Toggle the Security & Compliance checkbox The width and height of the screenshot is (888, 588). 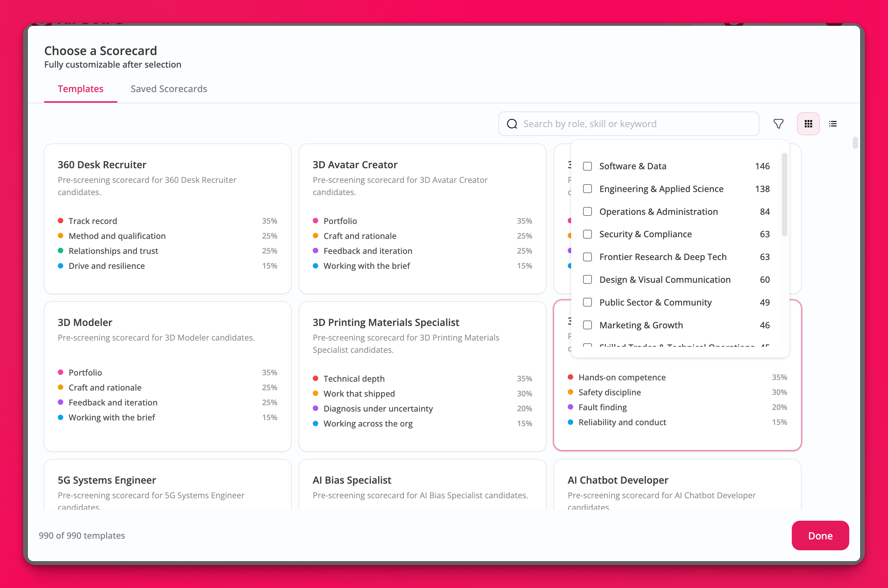[x=587, y=235]
